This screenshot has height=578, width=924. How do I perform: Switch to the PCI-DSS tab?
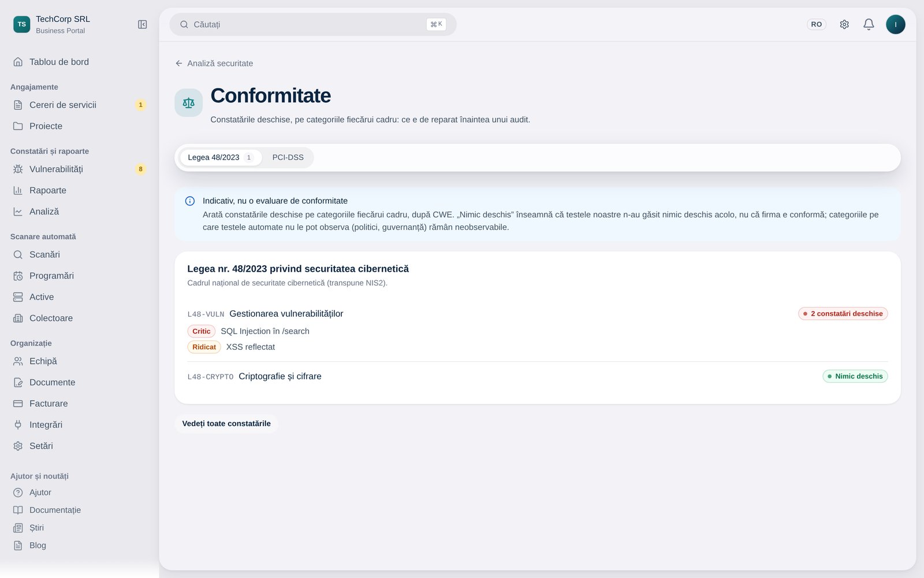click(288, 157)
